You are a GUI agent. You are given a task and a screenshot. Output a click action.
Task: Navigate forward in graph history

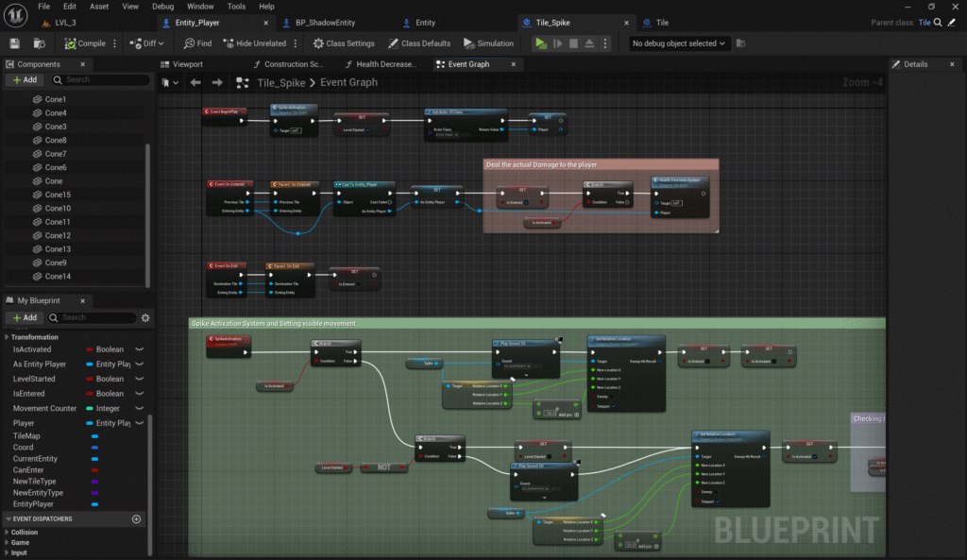point(217,83)
